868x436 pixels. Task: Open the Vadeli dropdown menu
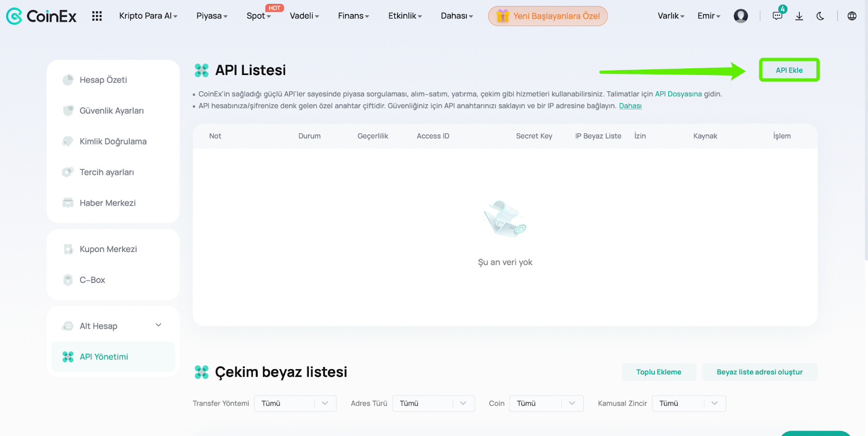point(304,16)
